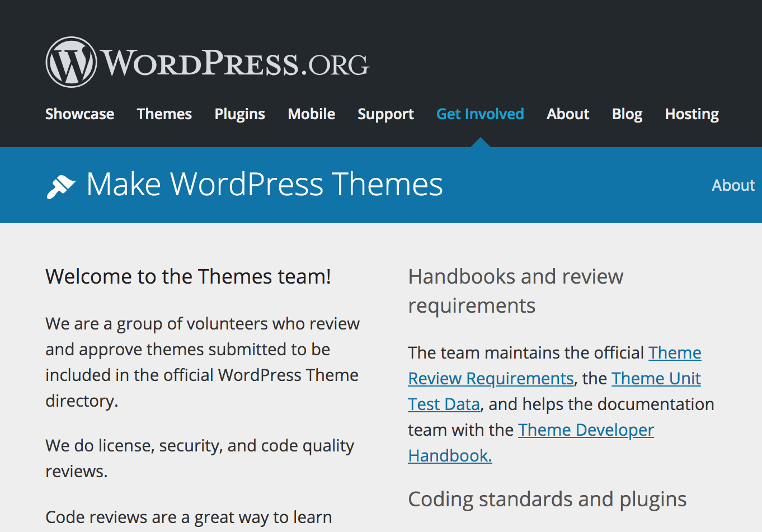Click the 'Coding standards and plugins' heading
This screenshot has width=762, height=532.
point(547,499)
